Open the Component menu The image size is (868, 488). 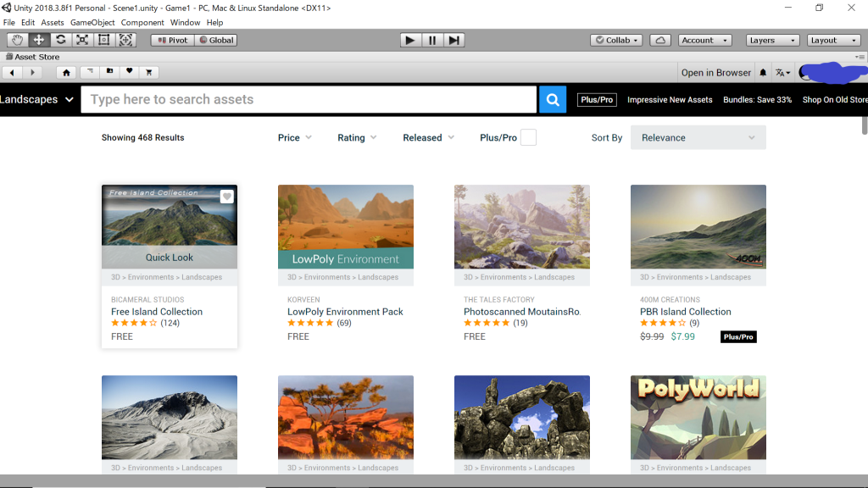(142, 22)
